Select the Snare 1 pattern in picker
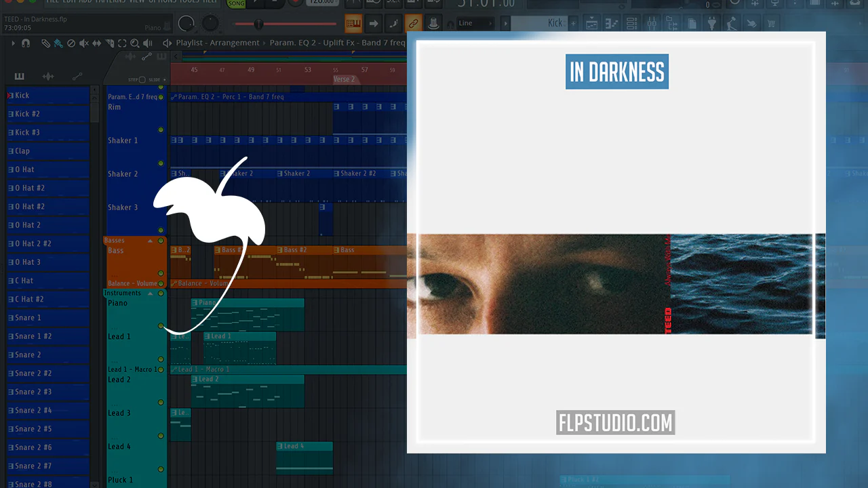Viewport: 868px width, 488px height. (x=47, y=318)
